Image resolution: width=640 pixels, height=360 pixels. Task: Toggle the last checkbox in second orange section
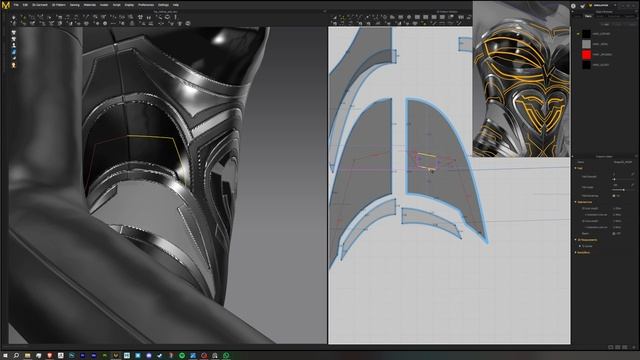point(614,233)
